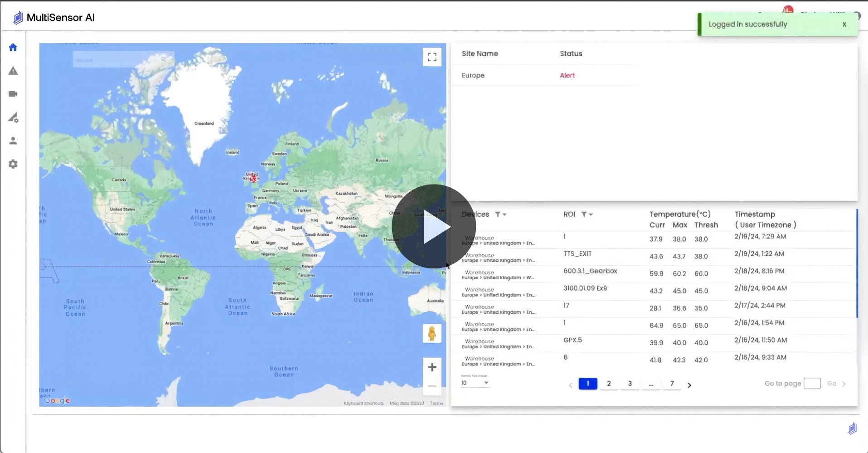Open the sensor configuration sidebar icon

click(13, 117)
